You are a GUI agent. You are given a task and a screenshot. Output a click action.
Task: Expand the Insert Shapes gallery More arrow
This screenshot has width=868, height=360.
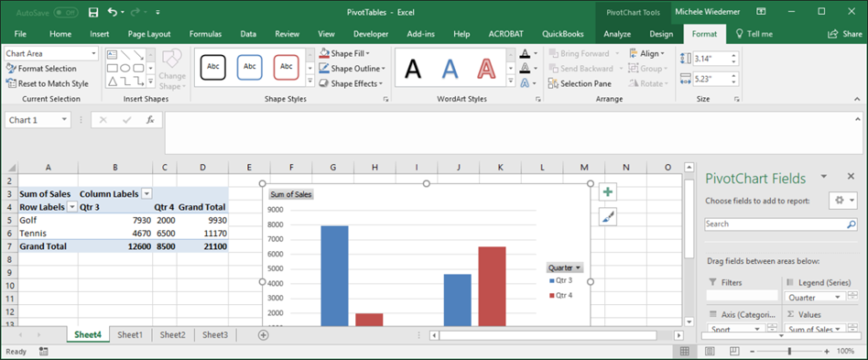[151, 82]
